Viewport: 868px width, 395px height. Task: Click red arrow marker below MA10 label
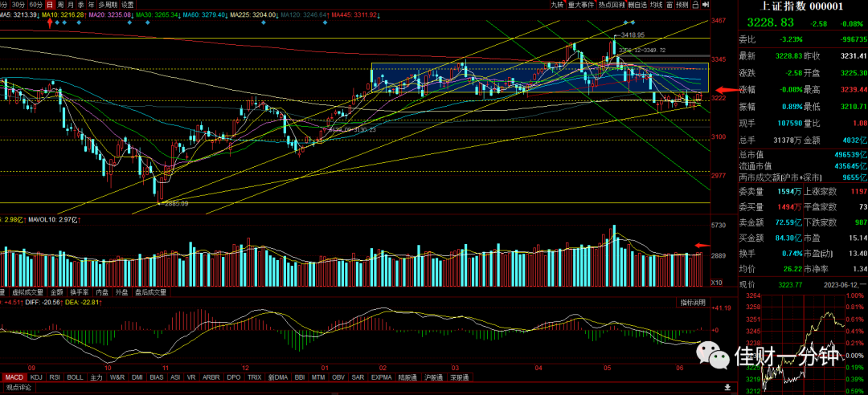click(50, 23)
